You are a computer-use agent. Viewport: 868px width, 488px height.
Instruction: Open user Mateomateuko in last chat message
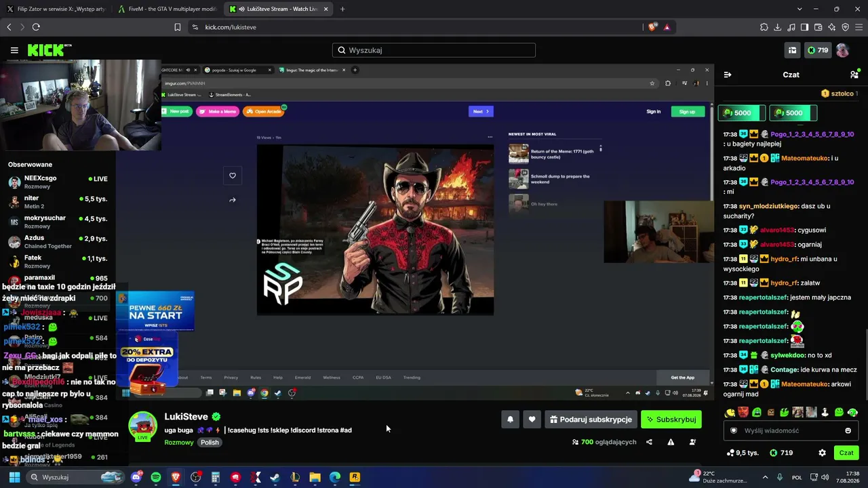tap(804, 384)
